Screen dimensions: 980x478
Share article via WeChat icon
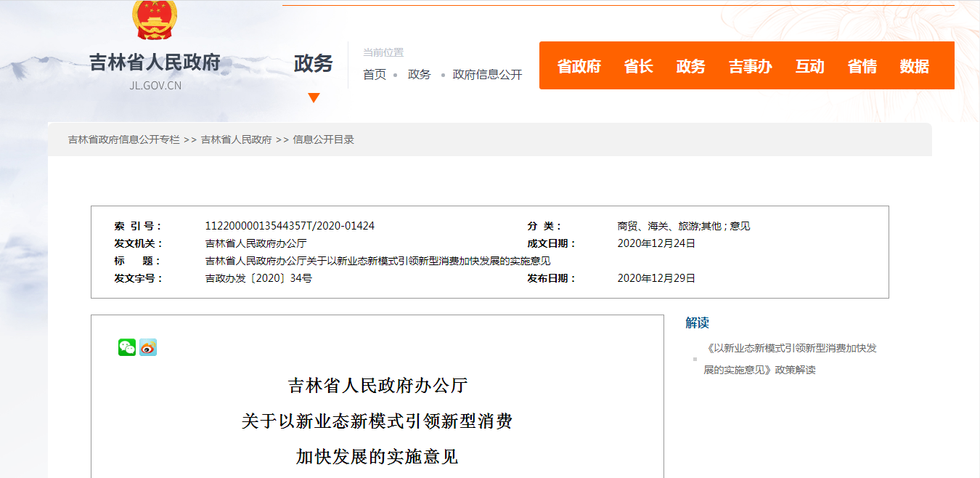[127, 347]
